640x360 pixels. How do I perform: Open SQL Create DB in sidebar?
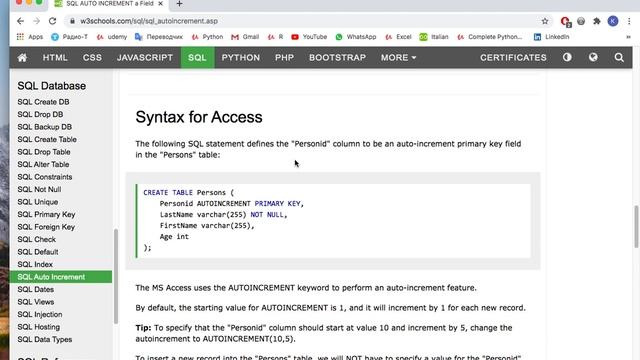(43, 102)
